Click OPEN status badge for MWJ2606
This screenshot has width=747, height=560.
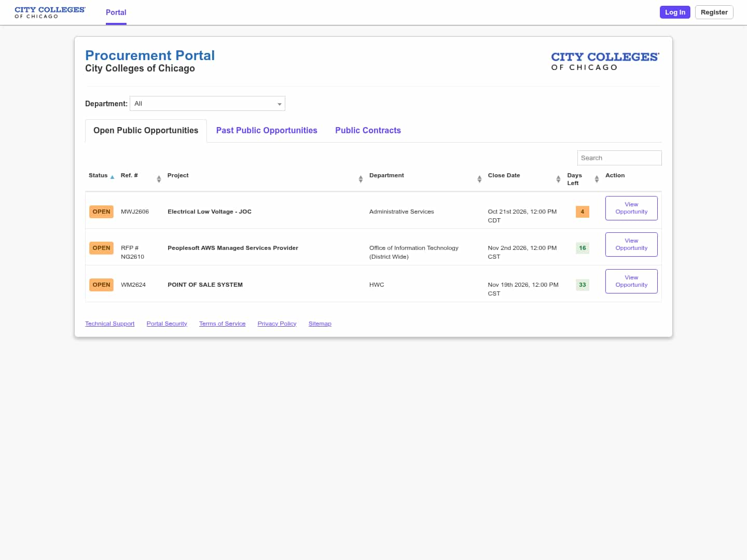(x=101, y=212)
